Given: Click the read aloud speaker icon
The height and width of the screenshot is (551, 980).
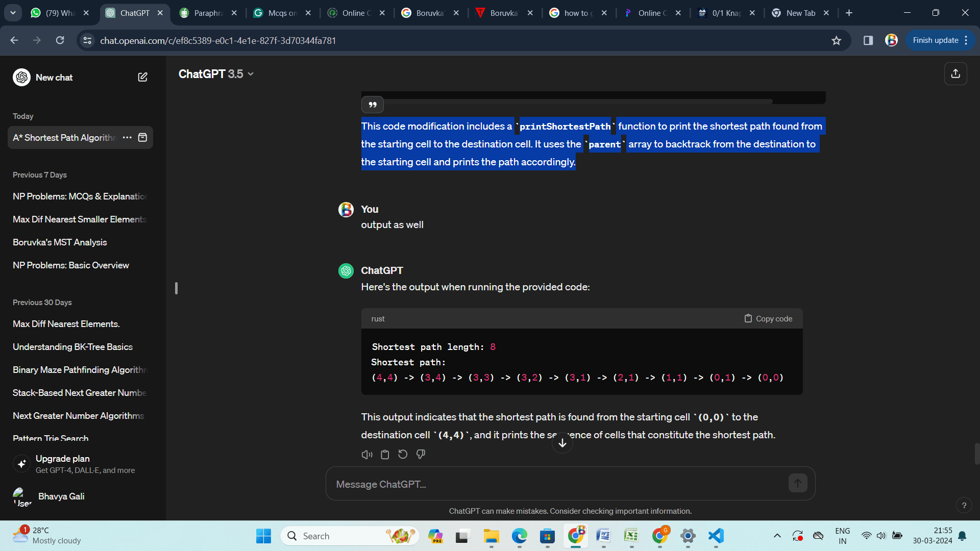Looking at the screenshot, I should coord(367,454).
